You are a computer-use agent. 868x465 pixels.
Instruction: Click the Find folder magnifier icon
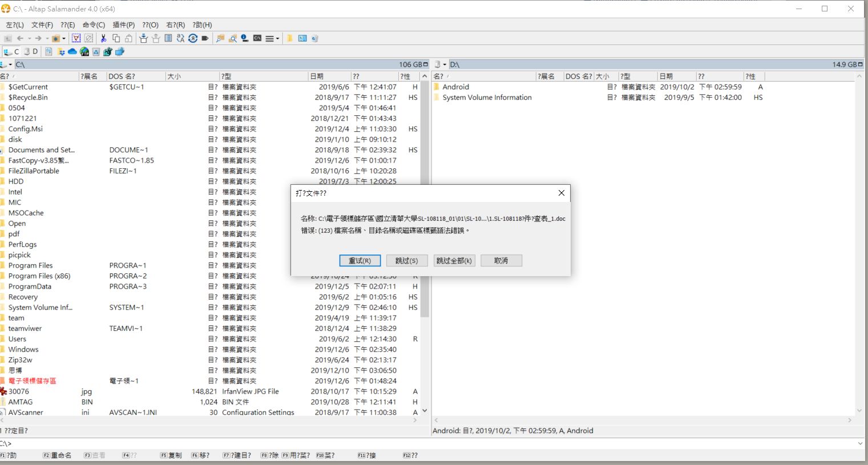tap(220, 38)
